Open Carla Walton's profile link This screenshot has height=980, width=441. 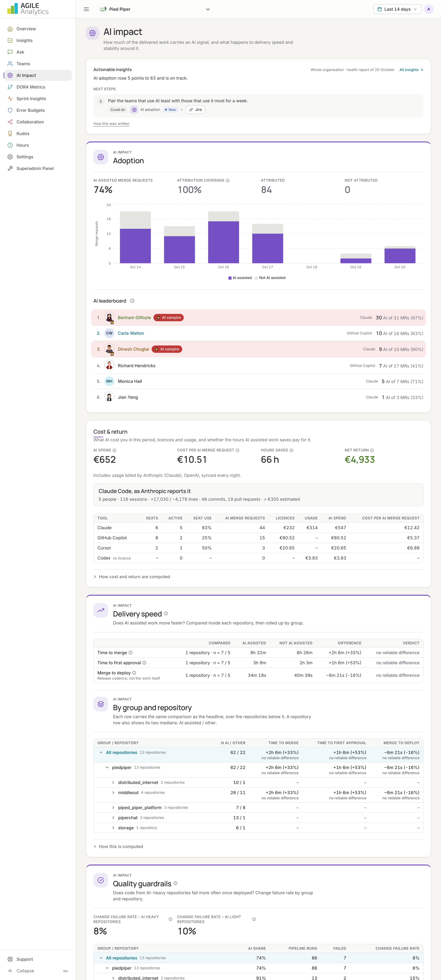131,333
